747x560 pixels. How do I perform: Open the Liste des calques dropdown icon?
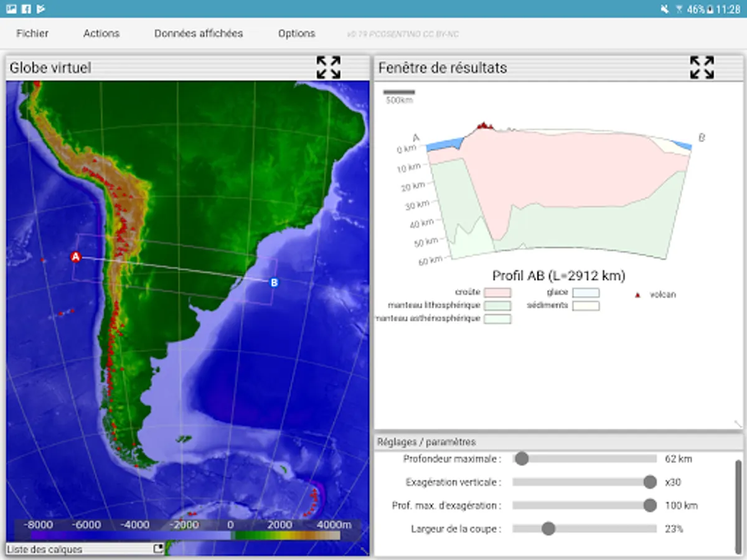[x=158, y=549]
